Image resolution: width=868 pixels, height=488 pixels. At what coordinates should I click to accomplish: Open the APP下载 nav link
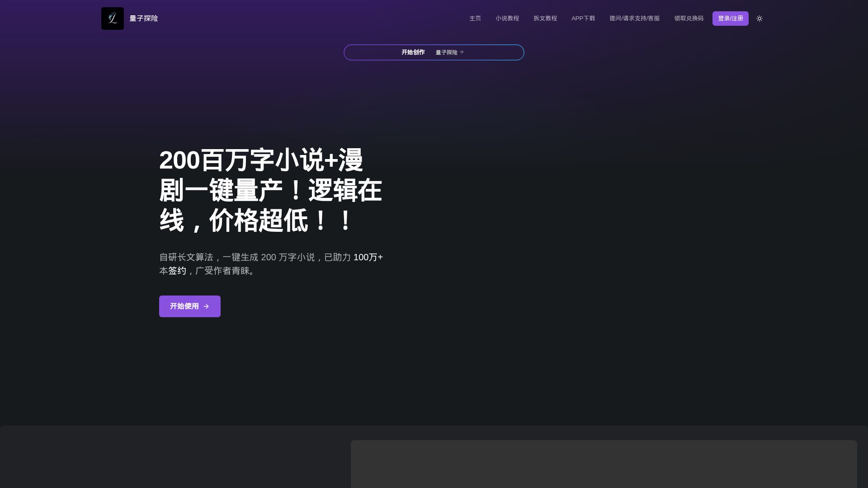click(583, 19)
